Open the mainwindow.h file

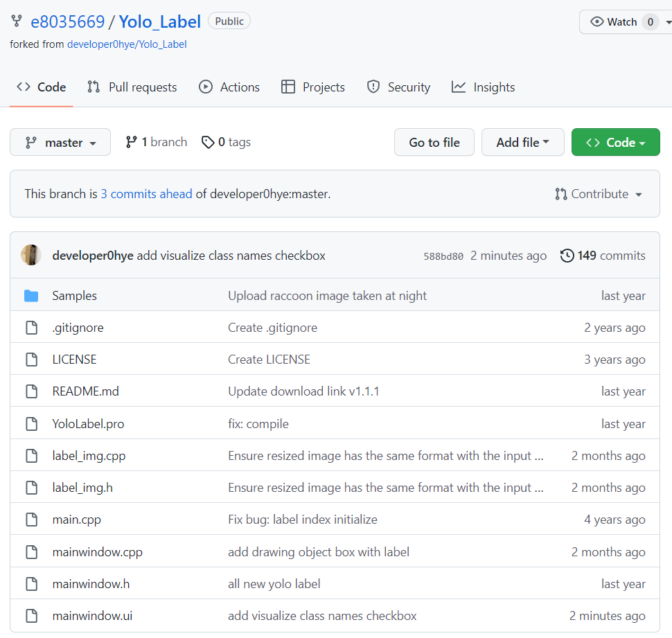(91, 583)
